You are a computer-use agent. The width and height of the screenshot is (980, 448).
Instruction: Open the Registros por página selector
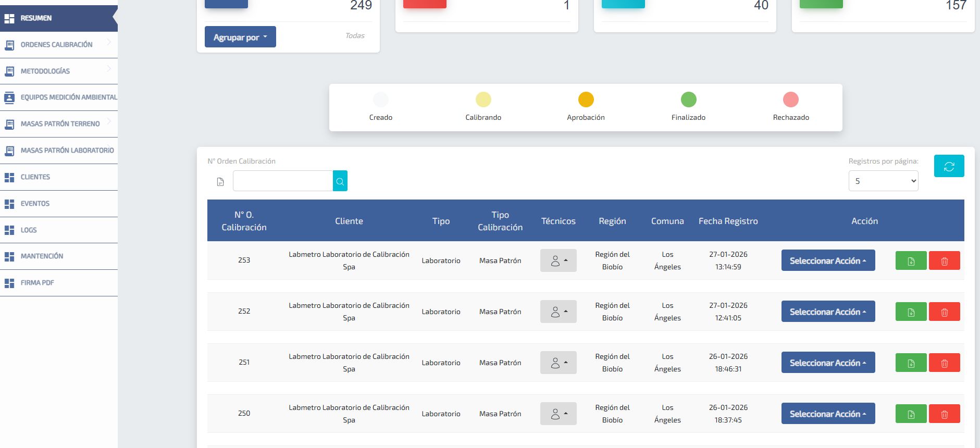coord(883,181)
